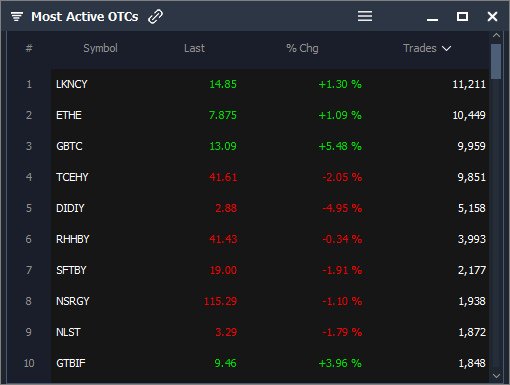Select the TCEHY row

coord(270,177)
